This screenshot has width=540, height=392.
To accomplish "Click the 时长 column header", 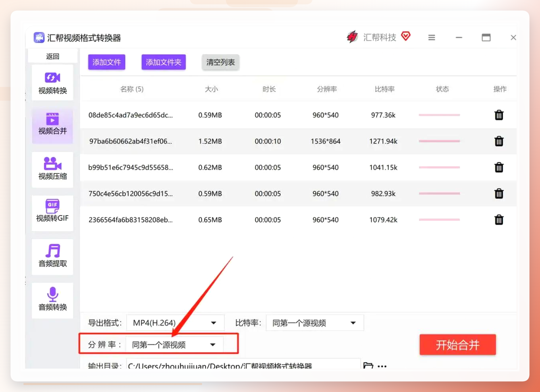I will (x=269, y=89).
